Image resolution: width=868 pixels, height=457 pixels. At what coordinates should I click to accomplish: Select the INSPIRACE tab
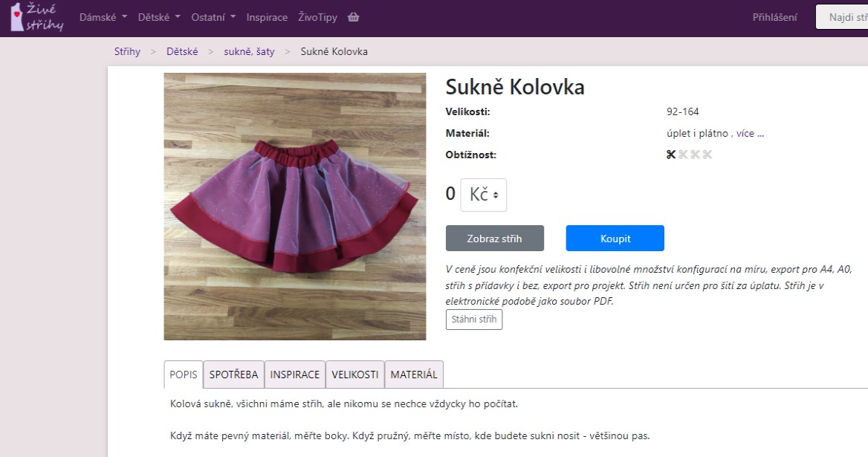coord(294,375)
